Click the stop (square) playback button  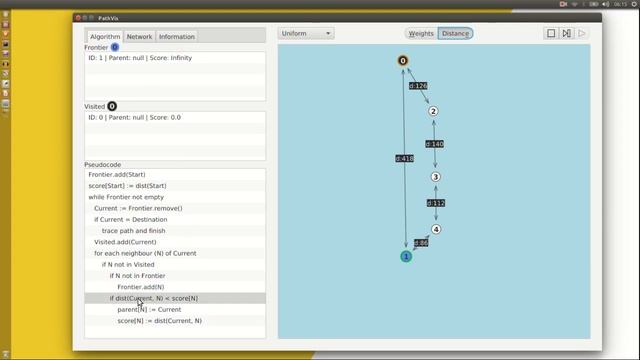click(551, 33)
